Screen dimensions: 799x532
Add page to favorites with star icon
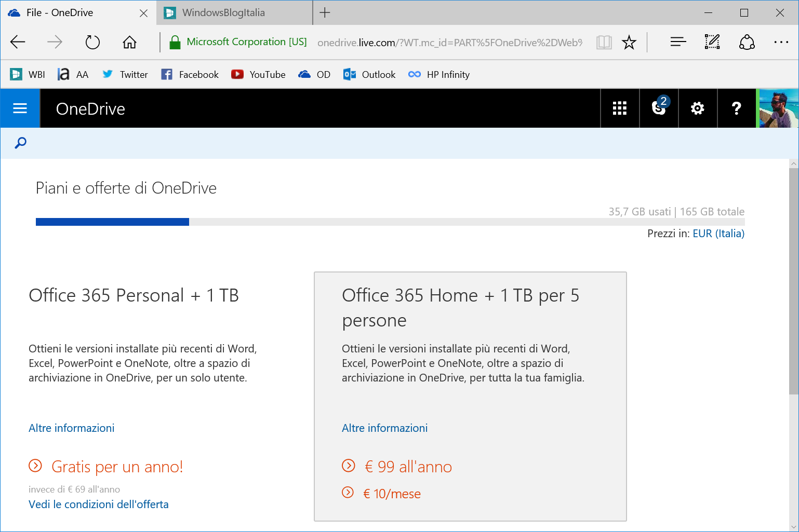[x=629, y=42]
